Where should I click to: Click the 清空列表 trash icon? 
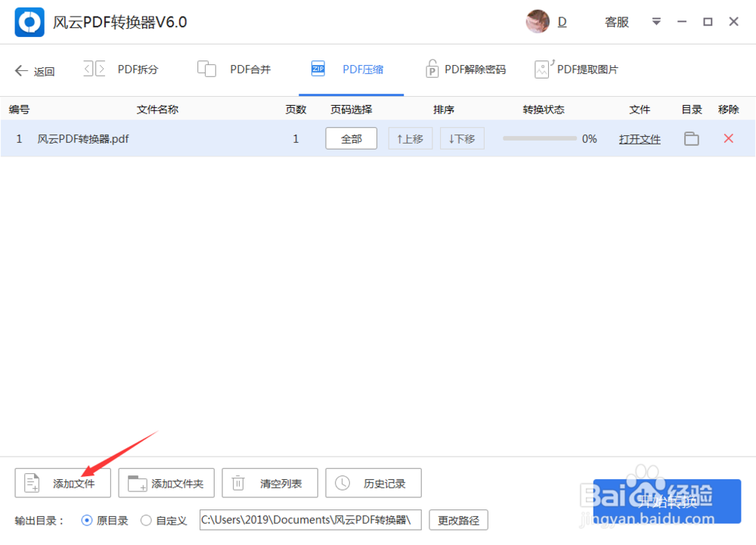[238, 483]
